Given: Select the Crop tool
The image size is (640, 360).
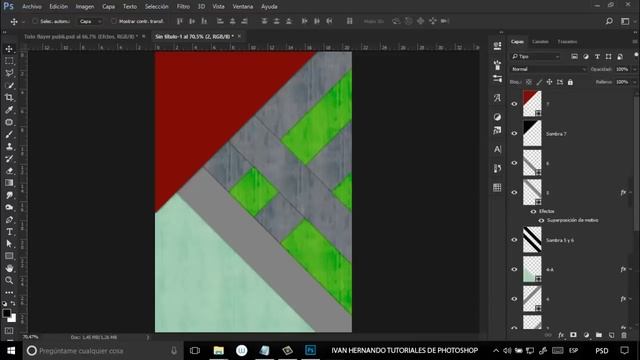Looking at the screenshot, I should click(x=9, y=98).
